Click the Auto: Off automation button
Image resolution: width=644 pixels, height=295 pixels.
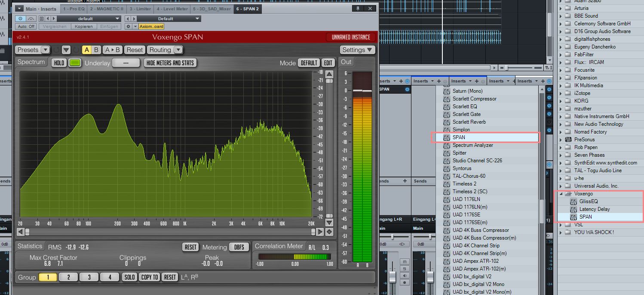[27, 26]
